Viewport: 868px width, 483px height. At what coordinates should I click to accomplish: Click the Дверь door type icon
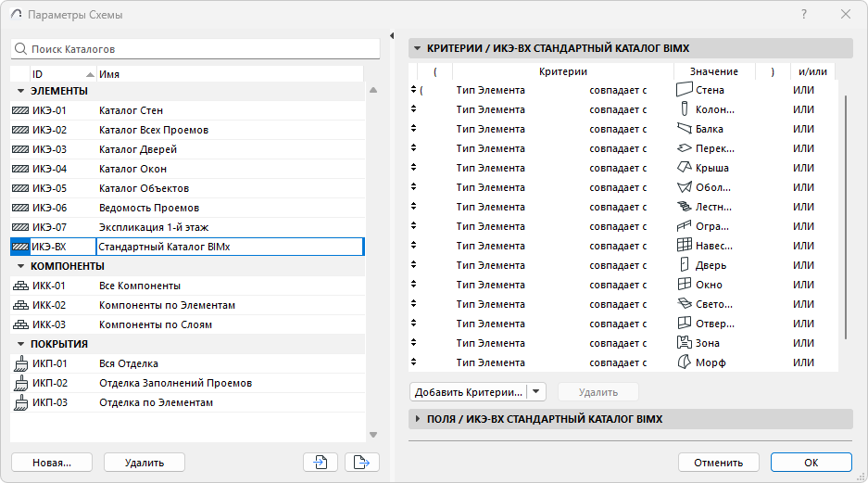685,265
